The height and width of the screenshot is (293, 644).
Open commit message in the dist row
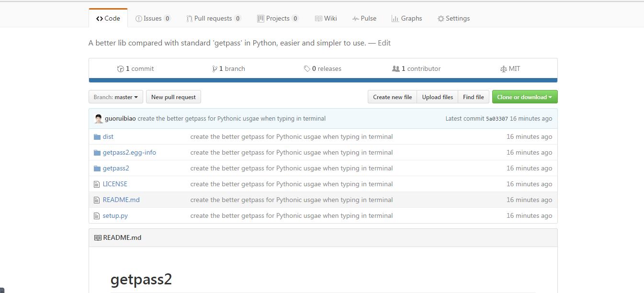(x=292, y=136)
